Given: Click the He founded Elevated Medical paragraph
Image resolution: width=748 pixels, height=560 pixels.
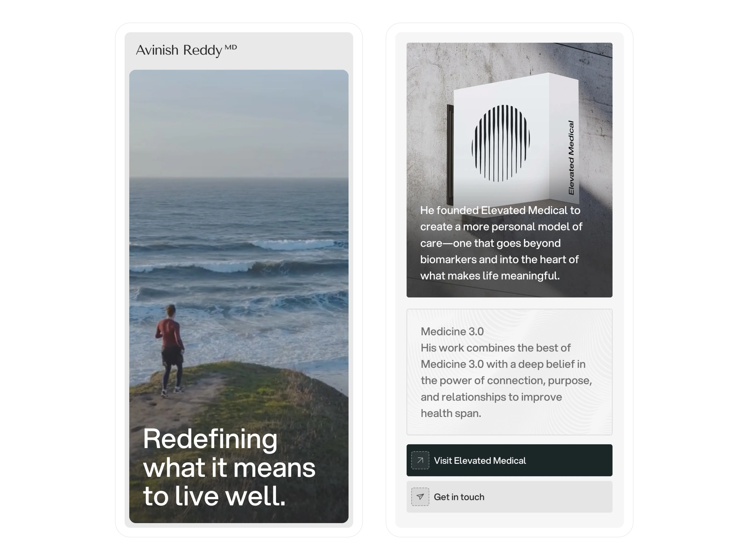Looking at the screenshot, I should pos(501,243).
